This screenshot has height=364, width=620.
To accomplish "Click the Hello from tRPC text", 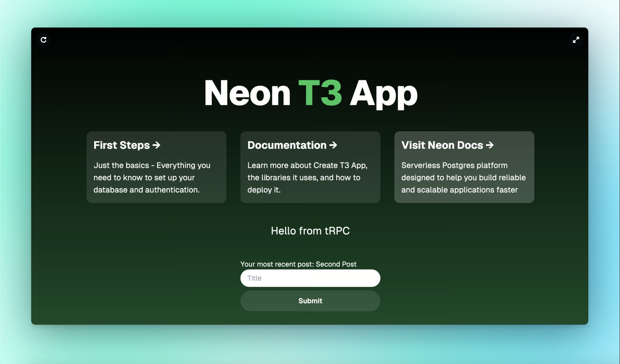I will [310, 231].
